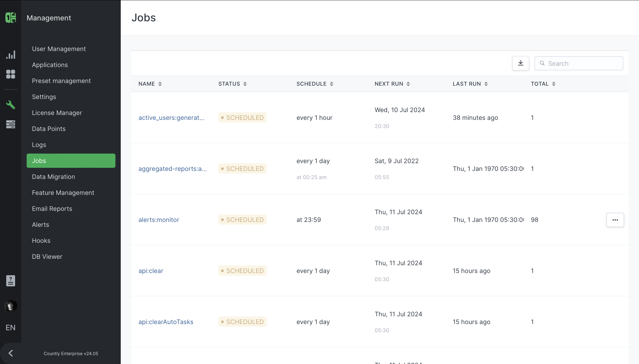Open the dashboards grid icon

(x=10, y=74)
